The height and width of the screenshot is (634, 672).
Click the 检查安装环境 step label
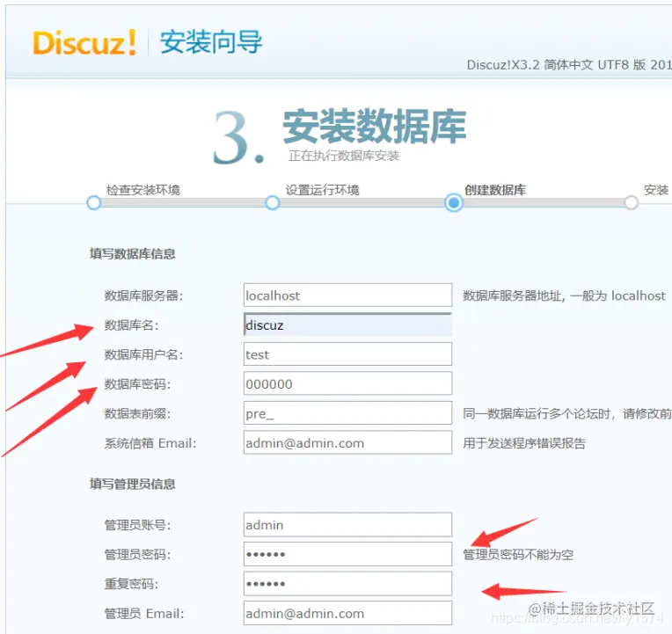point(143,190)
